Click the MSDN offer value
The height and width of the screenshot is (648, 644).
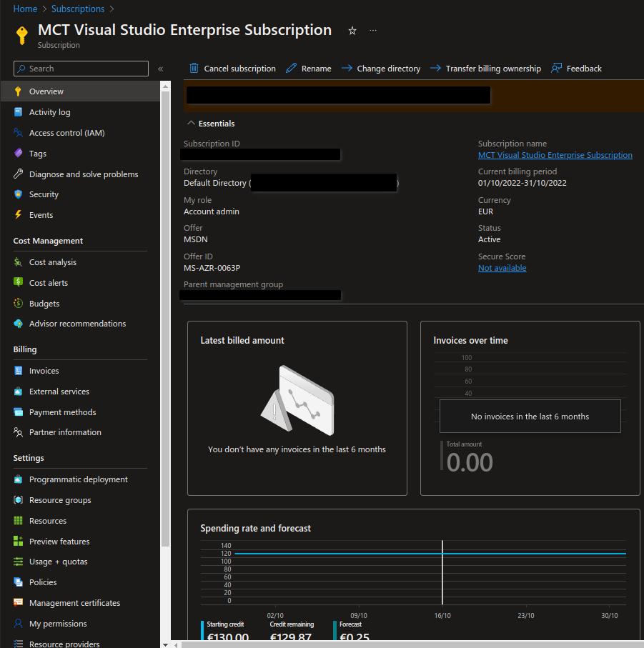[x=196, y=239]
